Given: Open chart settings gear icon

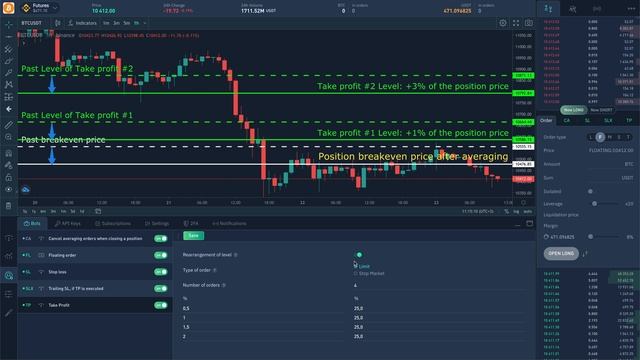Looking at the screenshot, I should [x=503, y=23].
